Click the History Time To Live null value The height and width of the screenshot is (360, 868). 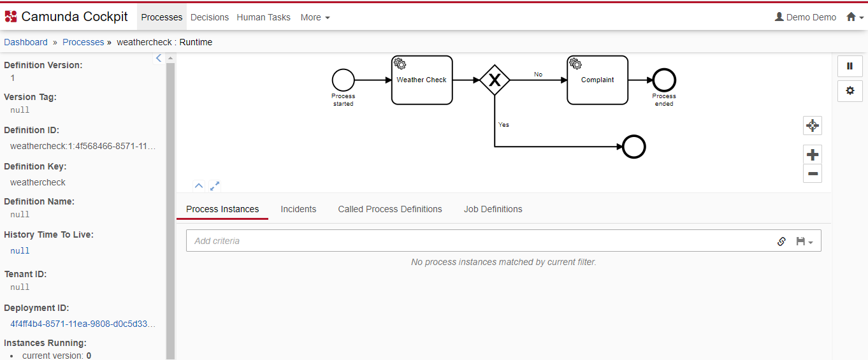point(20,250)
